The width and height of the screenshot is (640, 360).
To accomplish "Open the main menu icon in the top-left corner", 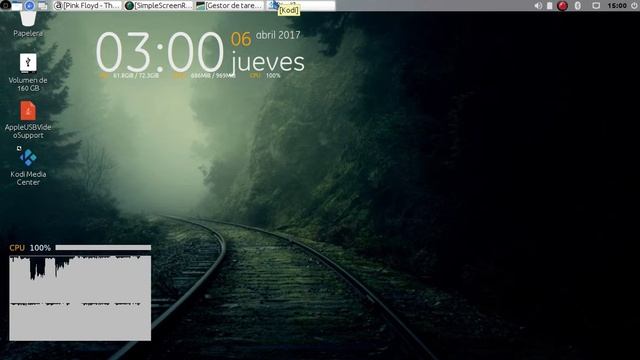I will coord(5,5).
